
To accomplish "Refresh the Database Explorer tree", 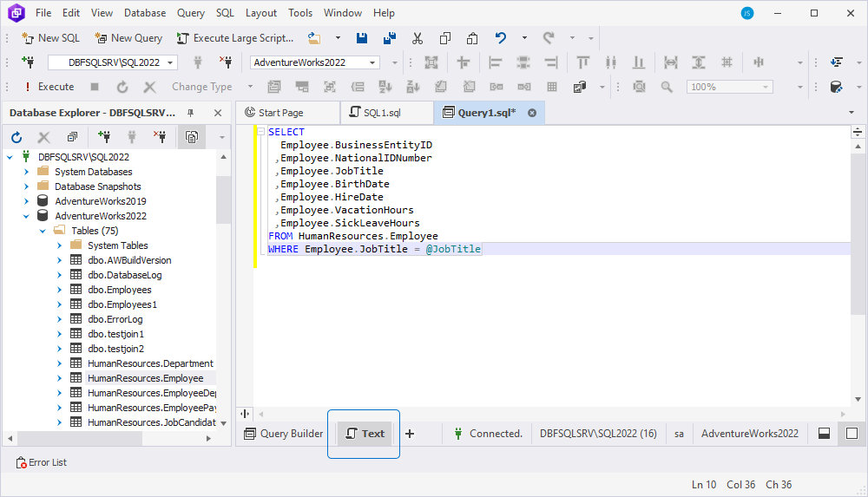I will point(16,137).
